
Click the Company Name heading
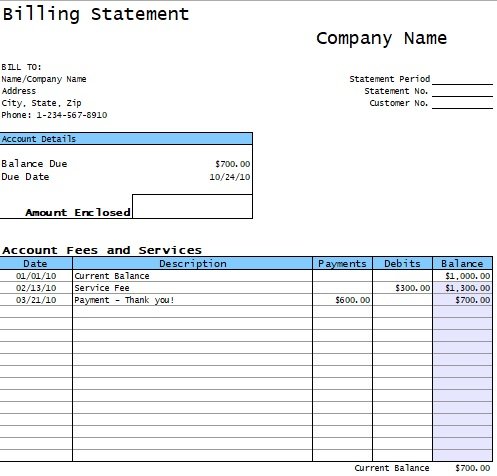(x=381, y=38)
